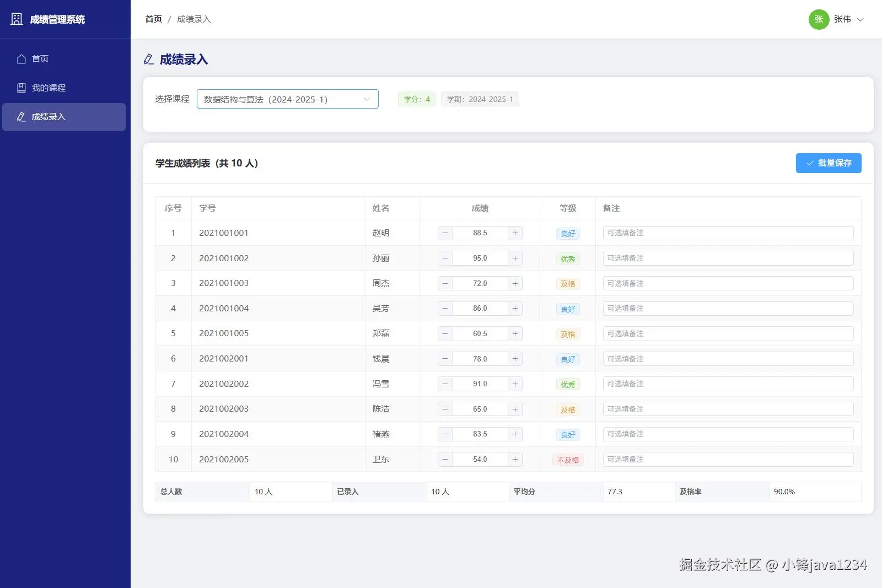
Task: Click the 不及格 badge for 卫东
Action: coord(568,460)
